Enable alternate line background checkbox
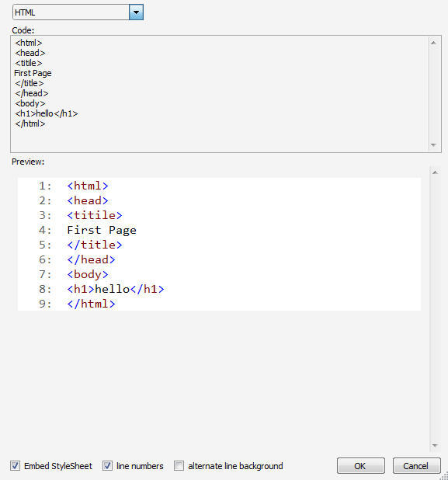The width and height of the screenshot is (448, 480). pyautogui.click(x=179, y=465)
